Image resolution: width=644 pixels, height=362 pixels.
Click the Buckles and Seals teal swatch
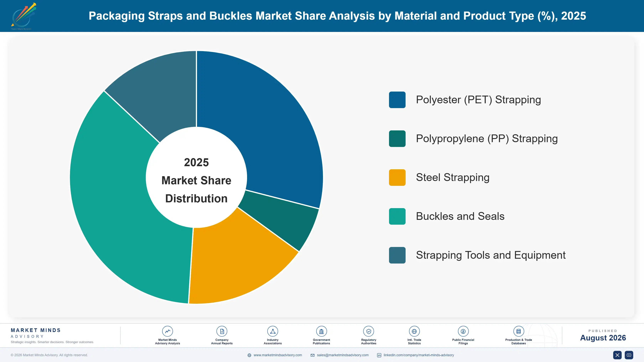pos(397,216)
